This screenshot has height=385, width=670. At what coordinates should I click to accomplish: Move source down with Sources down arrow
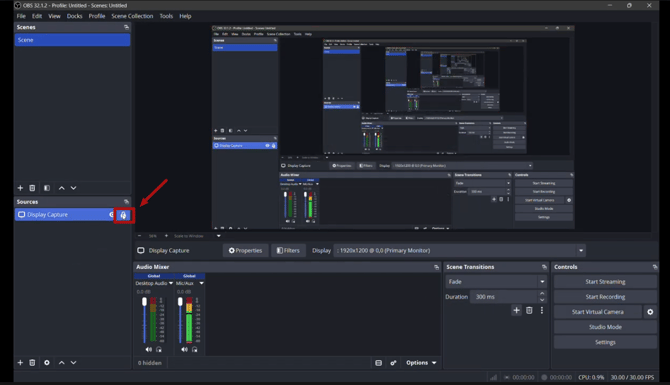(73, 363)
